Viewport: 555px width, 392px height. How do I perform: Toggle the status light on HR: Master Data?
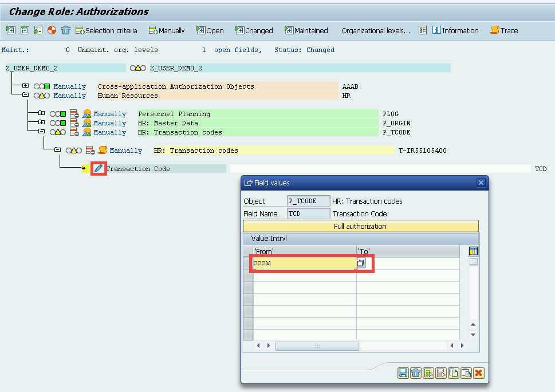pyautogui.click(x=58, y=122)
